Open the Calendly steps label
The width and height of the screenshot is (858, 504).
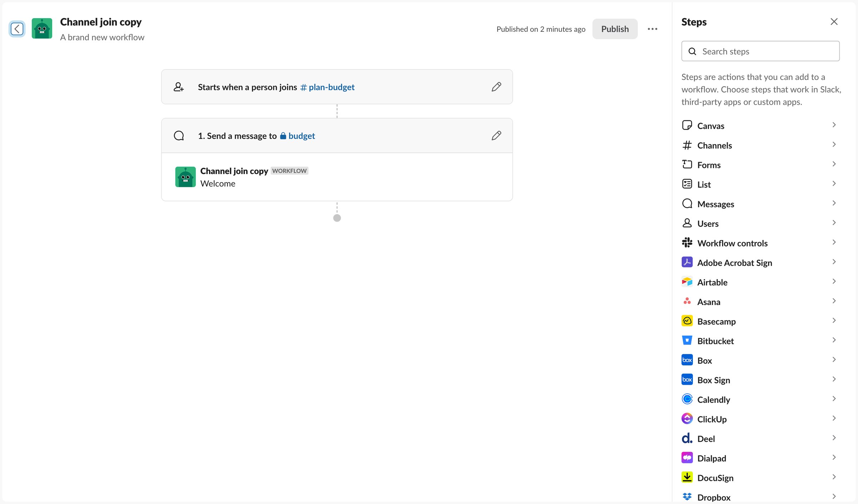click(x=714, y=400)
